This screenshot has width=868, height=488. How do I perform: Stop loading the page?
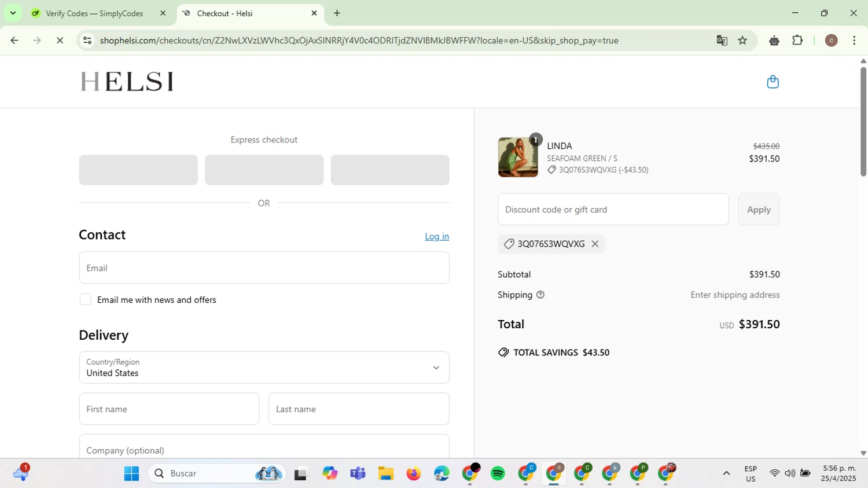click(x=60, y=41)
